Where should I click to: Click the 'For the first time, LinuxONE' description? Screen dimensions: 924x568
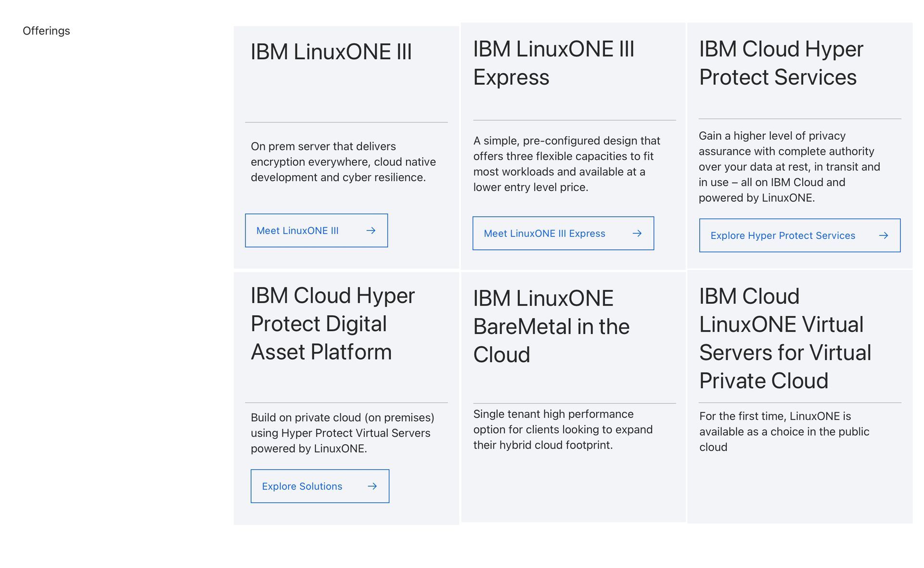tap(784, 431)
